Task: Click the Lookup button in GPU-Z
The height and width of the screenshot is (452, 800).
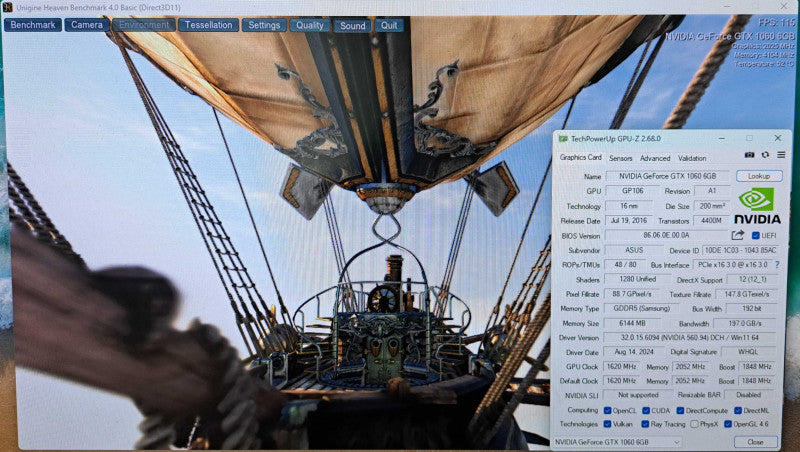Action: coord(759,176)
